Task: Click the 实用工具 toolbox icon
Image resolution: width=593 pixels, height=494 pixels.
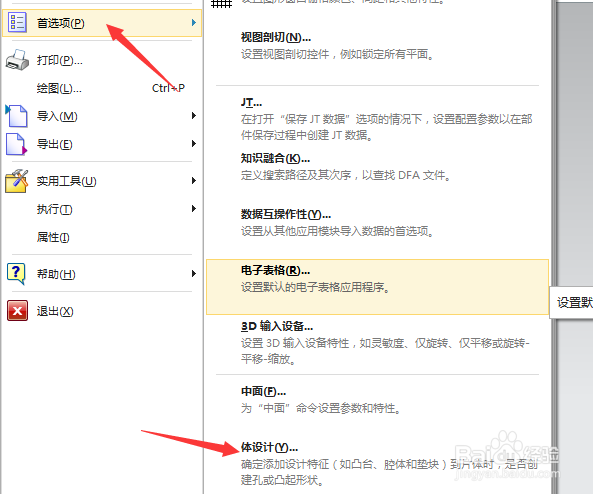Action: tap(17, 181)
